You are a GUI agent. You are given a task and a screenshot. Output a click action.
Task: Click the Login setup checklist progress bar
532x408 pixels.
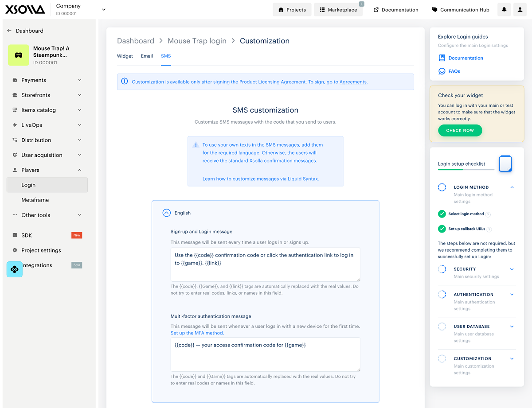coord(465,169)
